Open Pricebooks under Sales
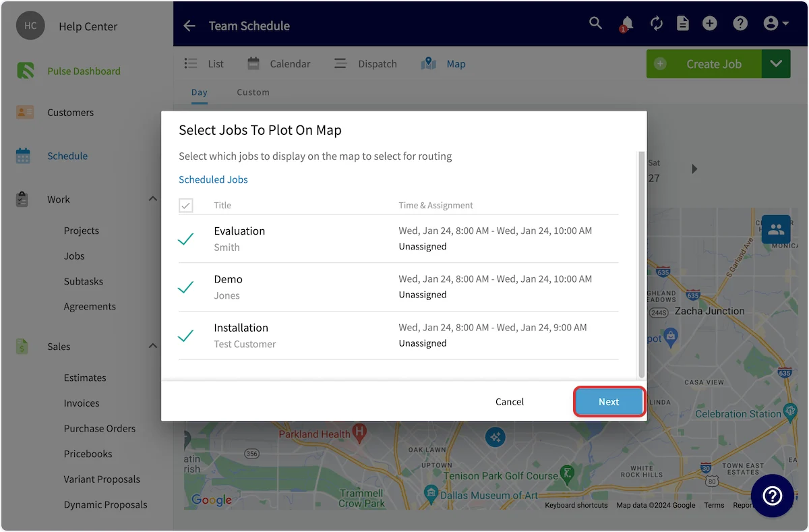This screenshot has width=809, height=532. [88, 454]
